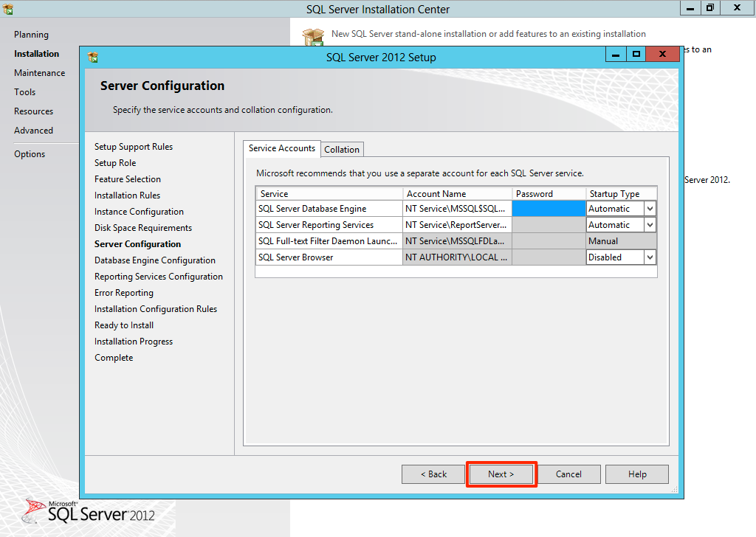Click the Password column header
756x537 pixels.
pos(549,193)
